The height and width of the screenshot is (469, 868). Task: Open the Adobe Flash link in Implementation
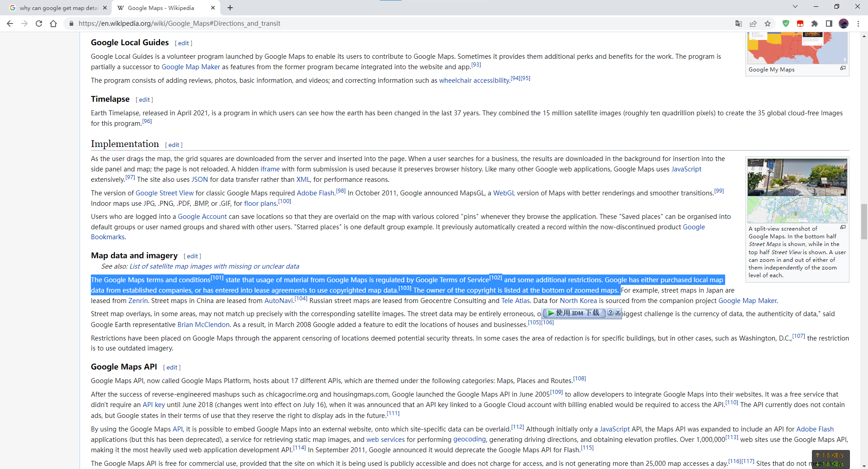(x=316, y=193)
